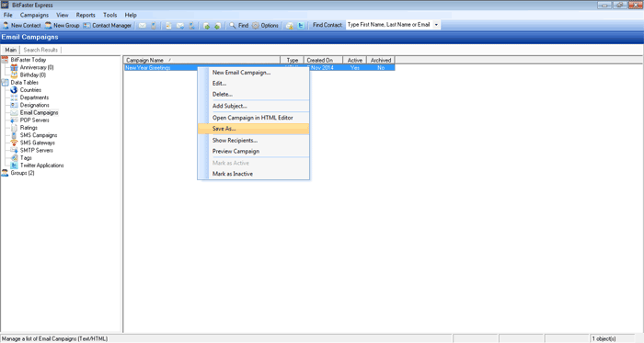
Task: Open SMS Gateways in the tree
Action: [x=33, y=143]
